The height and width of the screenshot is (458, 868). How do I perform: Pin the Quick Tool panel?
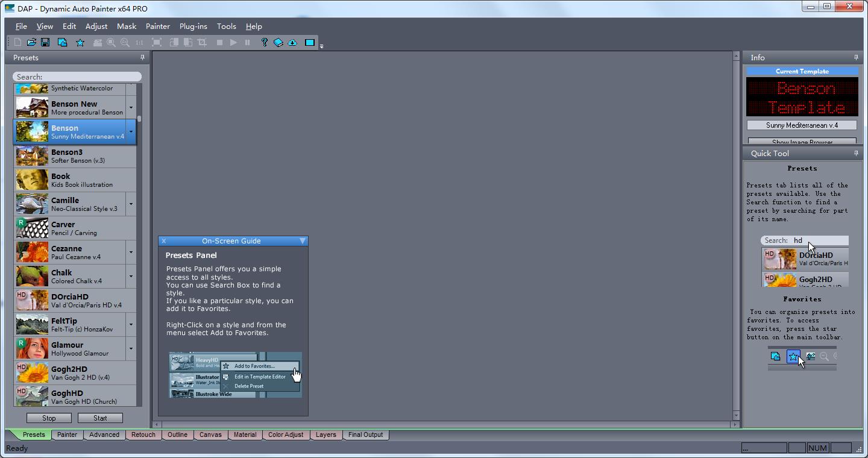click(856, 153)
